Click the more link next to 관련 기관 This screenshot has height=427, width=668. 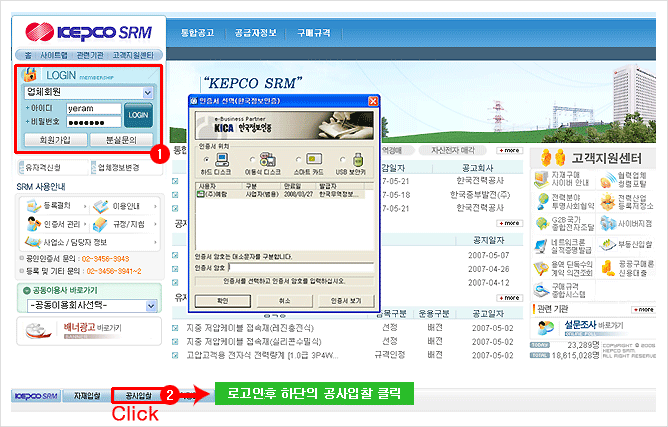[x=643, y=309]
